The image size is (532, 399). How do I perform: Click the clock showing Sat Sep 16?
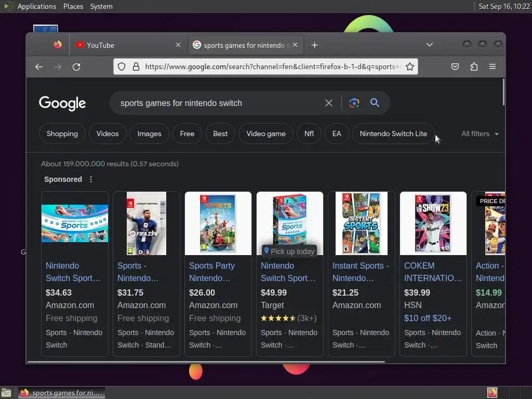pos(504,6)
